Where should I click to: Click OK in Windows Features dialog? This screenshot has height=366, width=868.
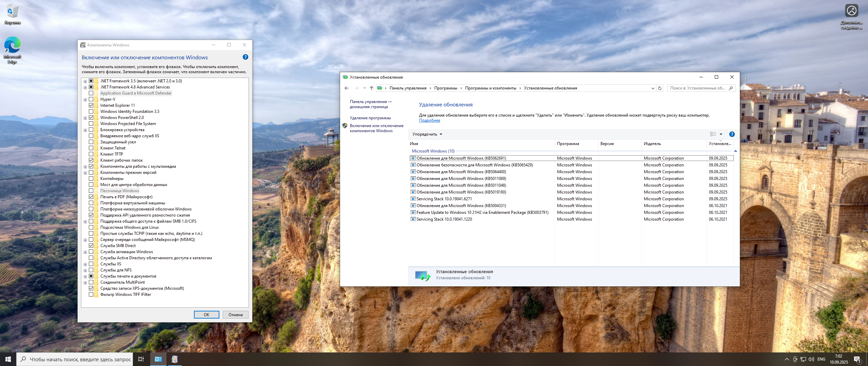(206, 315)
